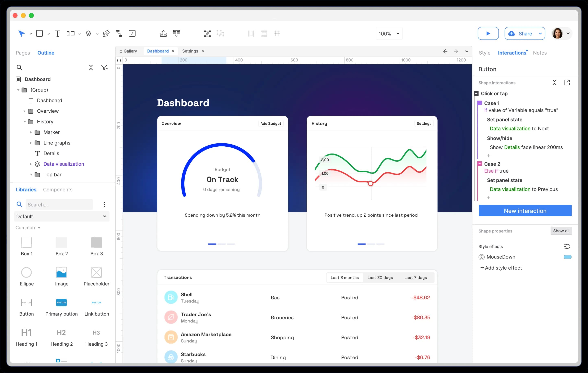Select the Text tool
588x373 pixels.
(x=58, y=33)
